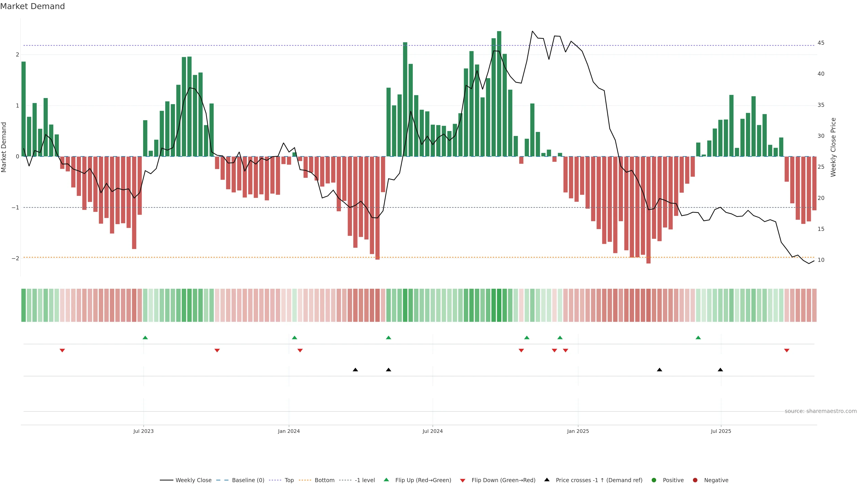
Task: Toggle the Weekly Close legend entry
Action: point(193,480)
